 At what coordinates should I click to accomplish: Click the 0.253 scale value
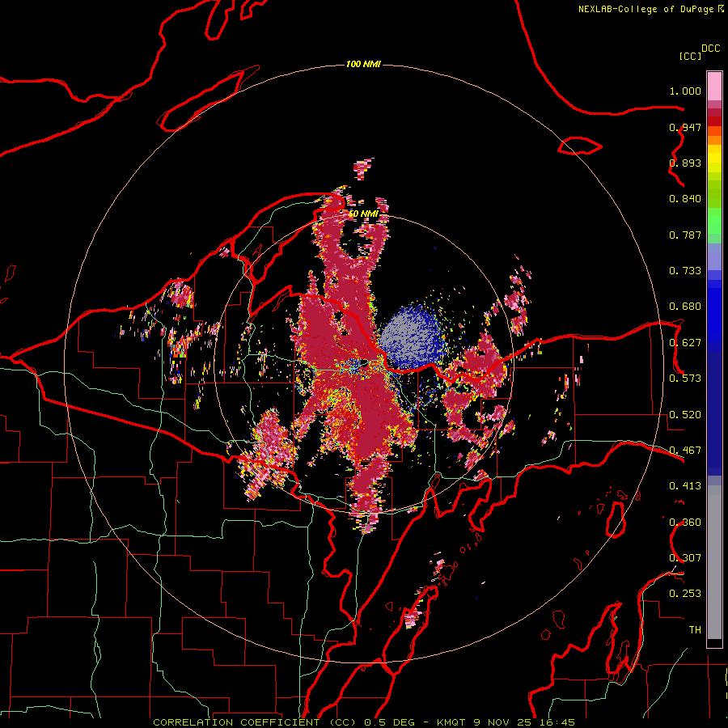click(685, 594)
